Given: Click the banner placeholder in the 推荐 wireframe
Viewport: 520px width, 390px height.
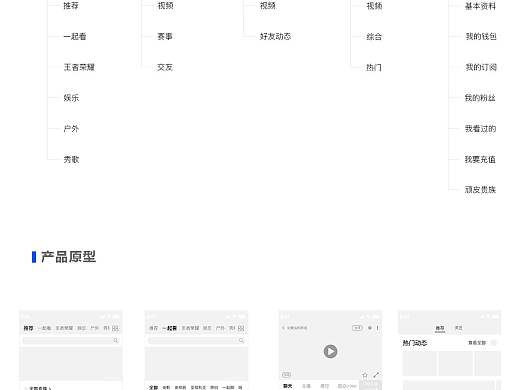Looking at the screenshot, I should pos(71,363).
